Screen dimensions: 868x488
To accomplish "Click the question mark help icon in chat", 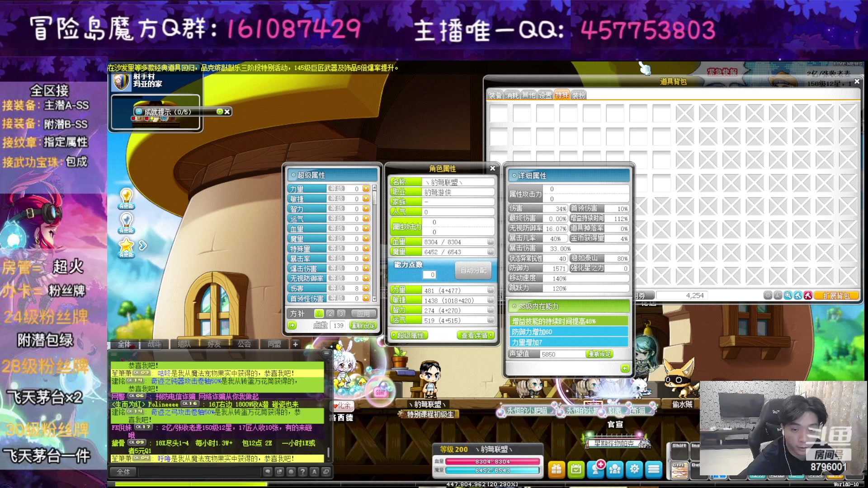I will click(303, 472).
